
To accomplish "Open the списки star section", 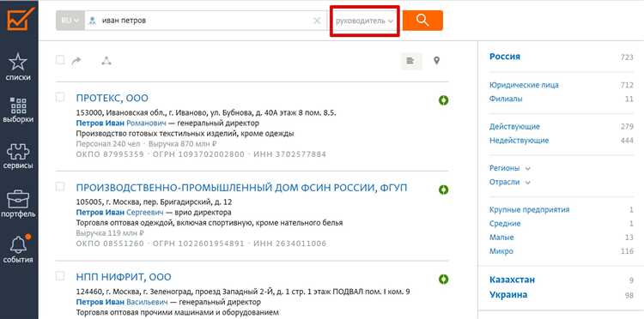I will click(x=18, y=67).
